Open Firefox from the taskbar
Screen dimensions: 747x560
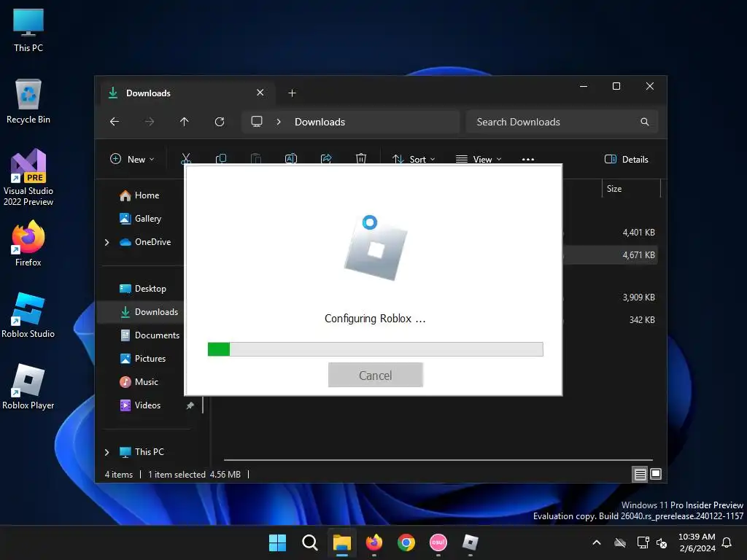click(374, 542)
